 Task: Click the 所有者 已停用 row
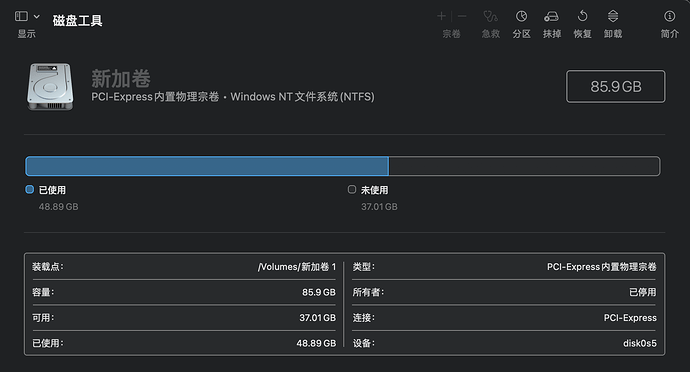504,292
